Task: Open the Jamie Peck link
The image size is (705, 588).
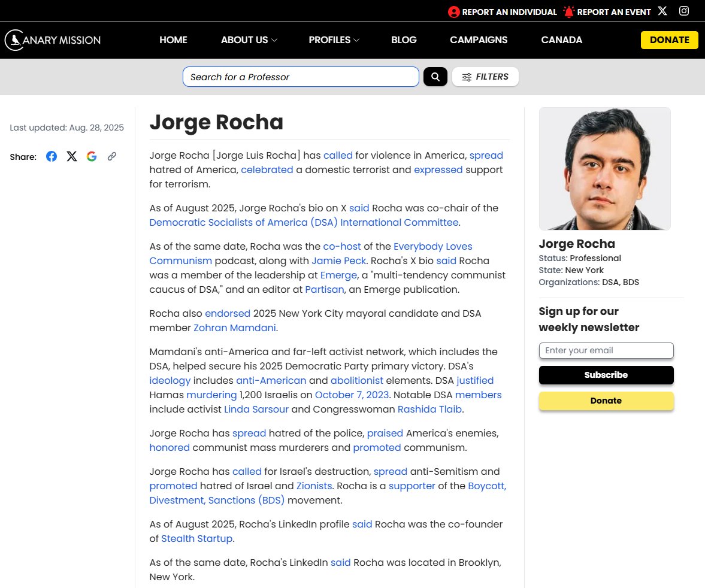Action: 339,260
